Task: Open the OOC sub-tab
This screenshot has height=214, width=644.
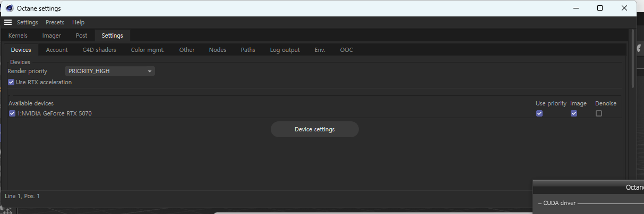Action: pos(347,50)
